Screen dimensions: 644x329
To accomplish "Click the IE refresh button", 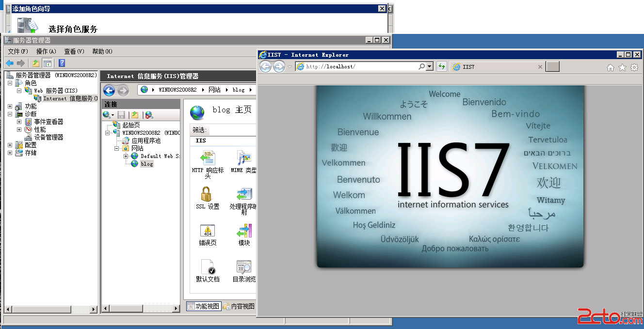I will (x=441, y=67).
